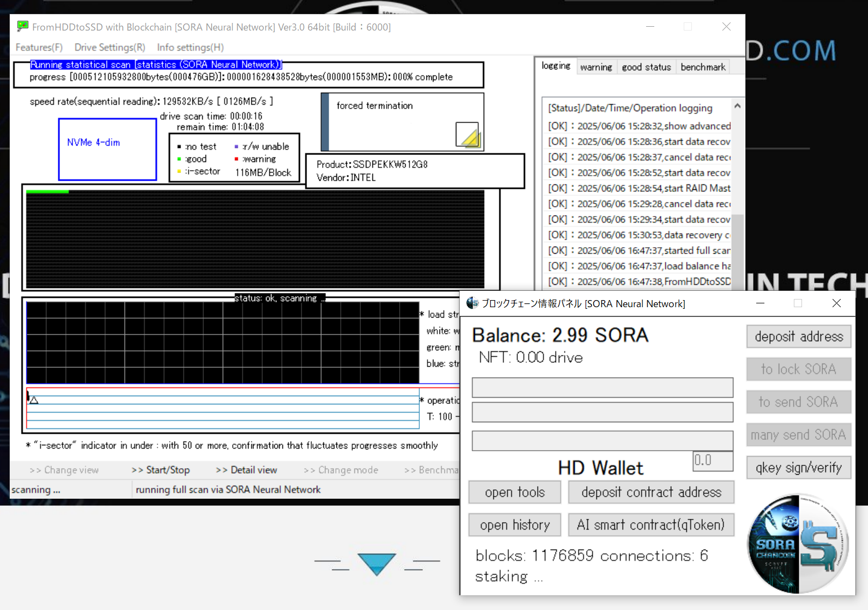
Task: Click log entry 16:47:38 FromHDDtoSSD
Action: [x=639, y=282]
